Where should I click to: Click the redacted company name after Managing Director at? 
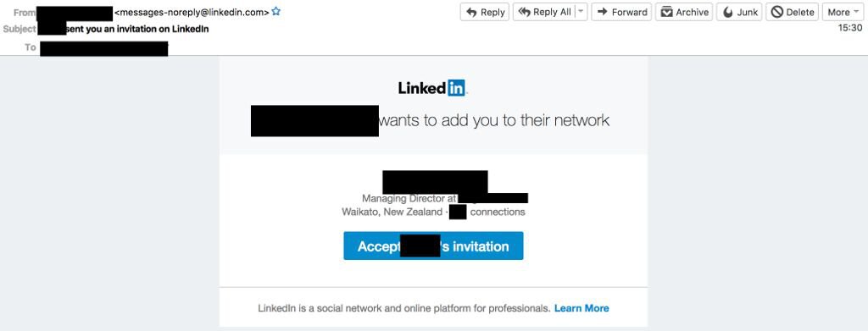[x=493, y=198]
